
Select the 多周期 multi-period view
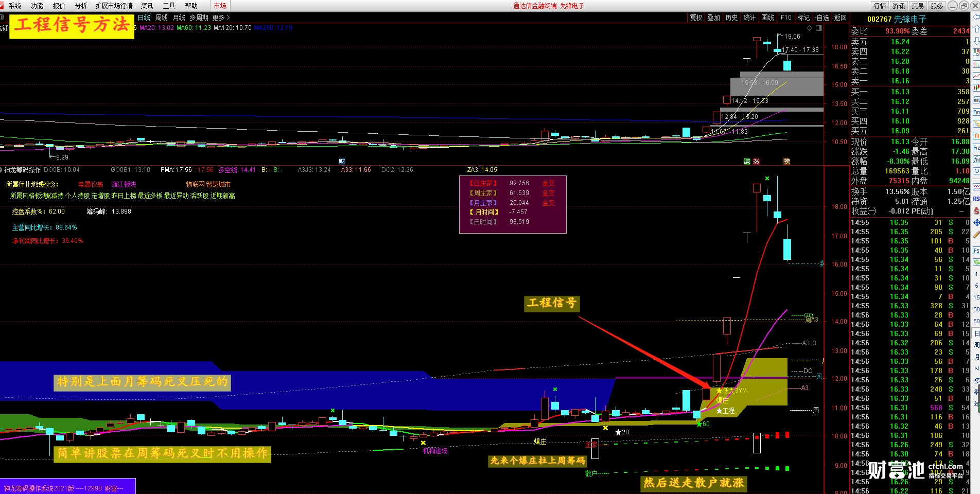point(199,17)
